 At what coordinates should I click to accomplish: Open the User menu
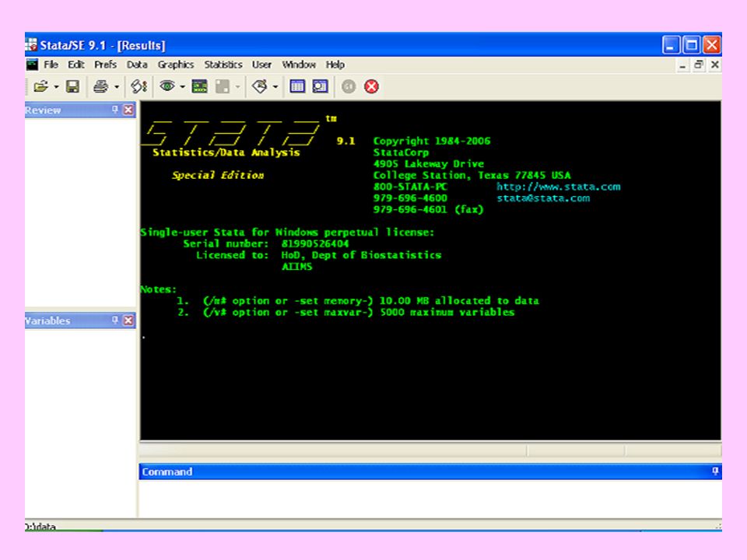click(x=261, y=65)
